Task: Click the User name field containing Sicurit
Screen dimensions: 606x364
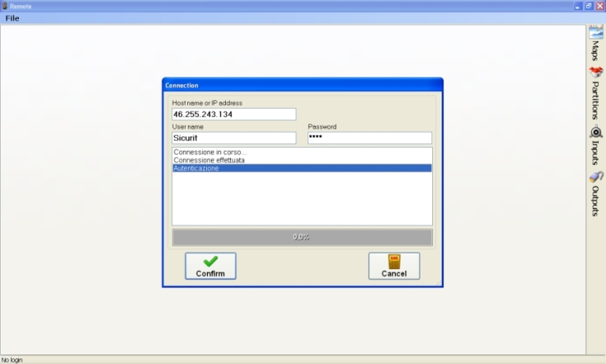Action: click(234, 138)
